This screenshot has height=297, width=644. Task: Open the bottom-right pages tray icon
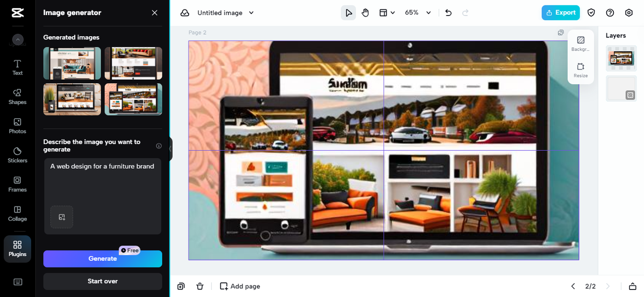(x=632, y=286)
